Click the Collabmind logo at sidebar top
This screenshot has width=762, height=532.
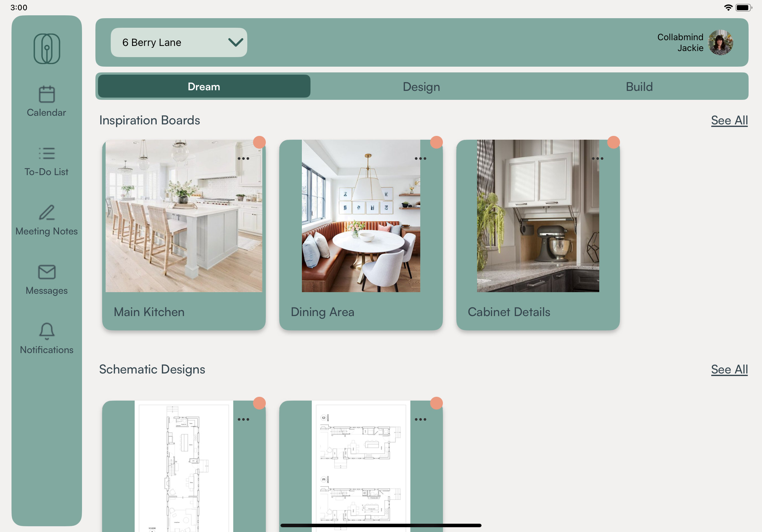pos(47,49)
